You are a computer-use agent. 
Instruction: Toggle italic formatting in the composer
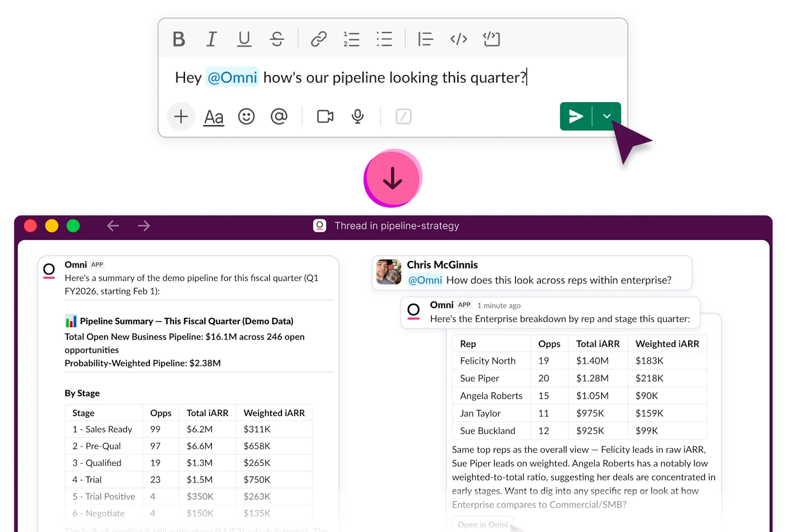tap(211, 39)
